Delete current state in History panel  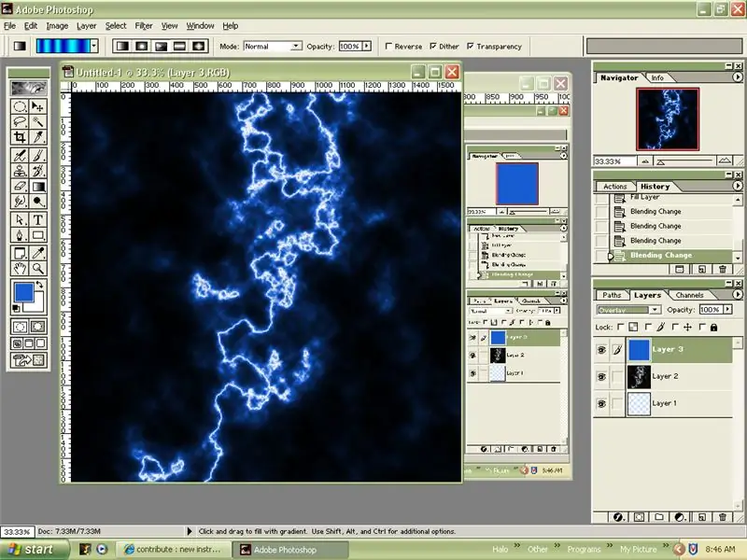pos(723,269)
